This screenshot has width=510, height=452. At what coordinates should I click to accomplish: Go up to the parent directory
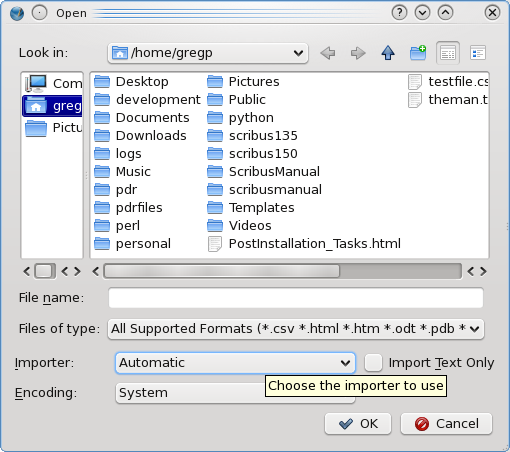(388, 53)
